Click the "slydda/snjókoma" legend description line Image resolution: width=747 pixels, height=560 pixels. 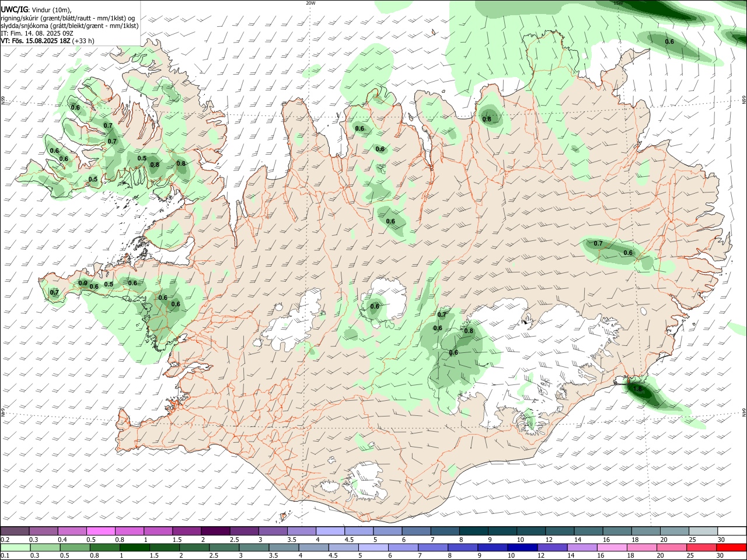[x=69, y=26]
